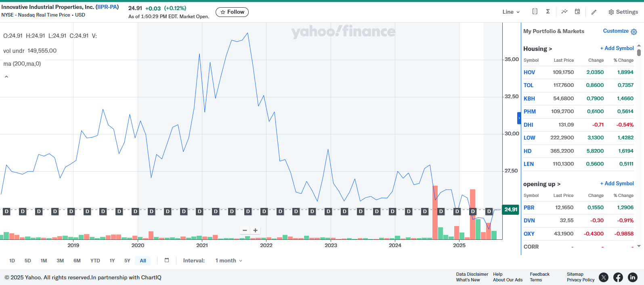Click the D dividend marker nearest the 24.91 tag
Image resolution: width=644 pixels, height=285 pixels.
pyautogui.click(x=489, y=212)
